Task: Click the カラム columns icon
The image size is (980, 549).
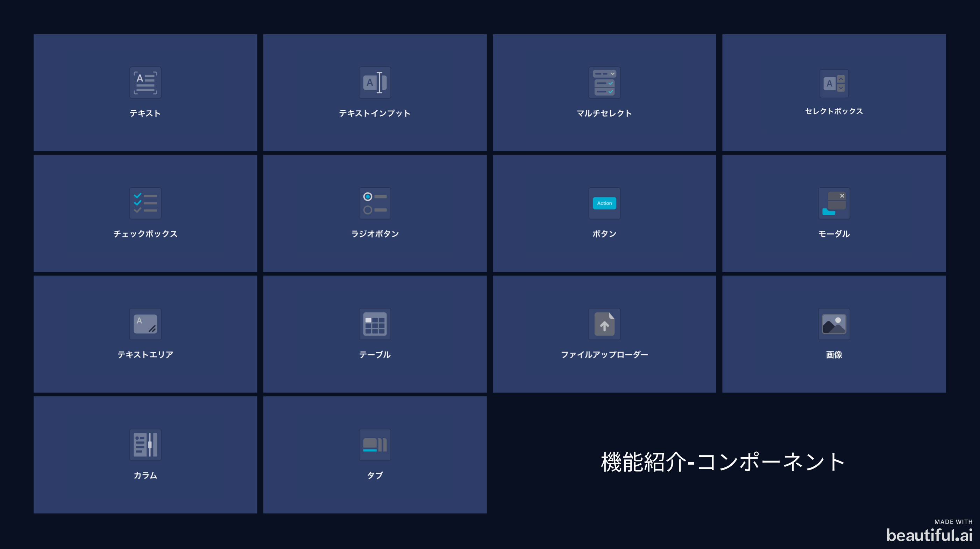Action: click(145, 445)
